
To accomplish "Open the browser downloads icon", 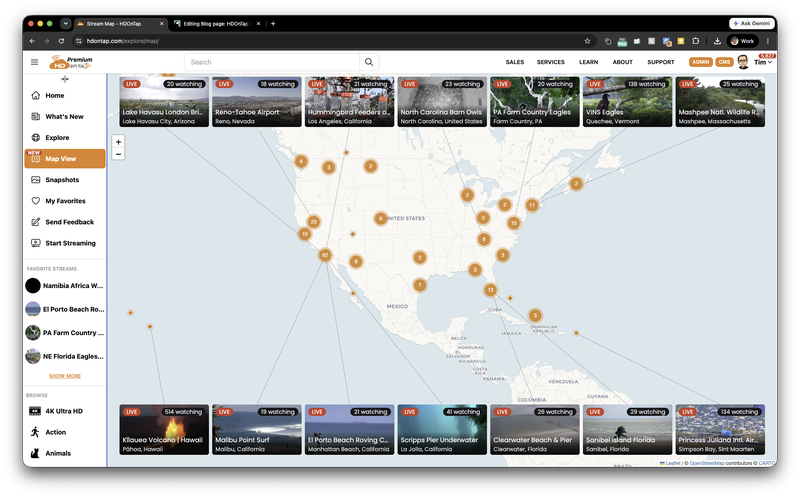I will pos(717,41).
